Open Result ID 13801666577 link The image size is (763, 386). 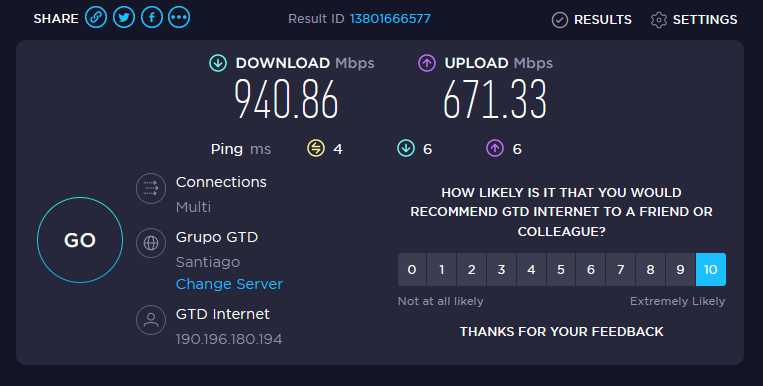pos(390,19)
